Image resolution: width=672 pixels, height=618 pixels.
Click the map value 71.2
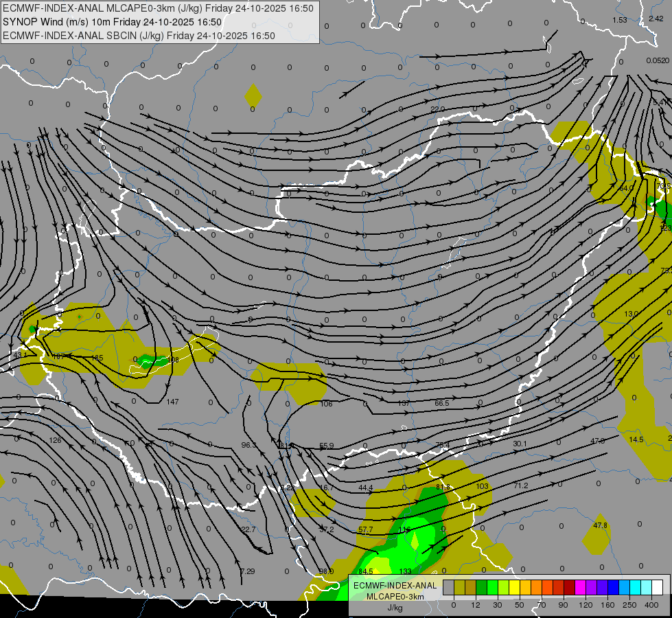[x=521, y=485]
